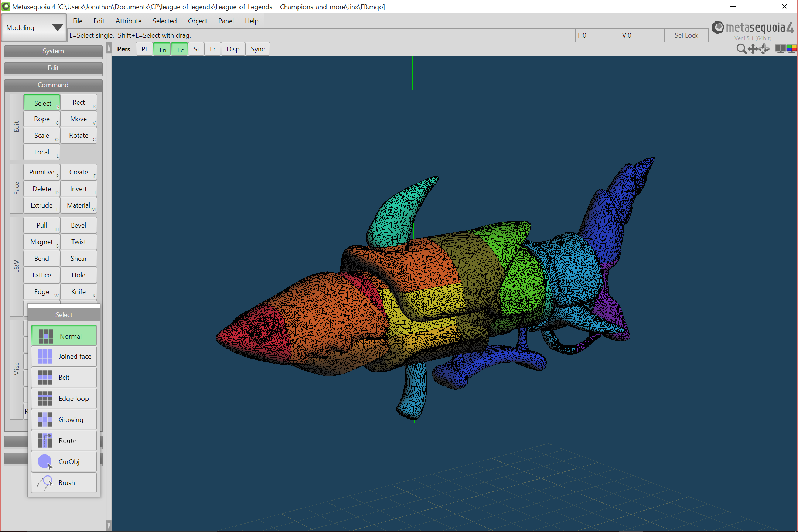Choose Route selection mode
The image size is (798, 532).
64,441
